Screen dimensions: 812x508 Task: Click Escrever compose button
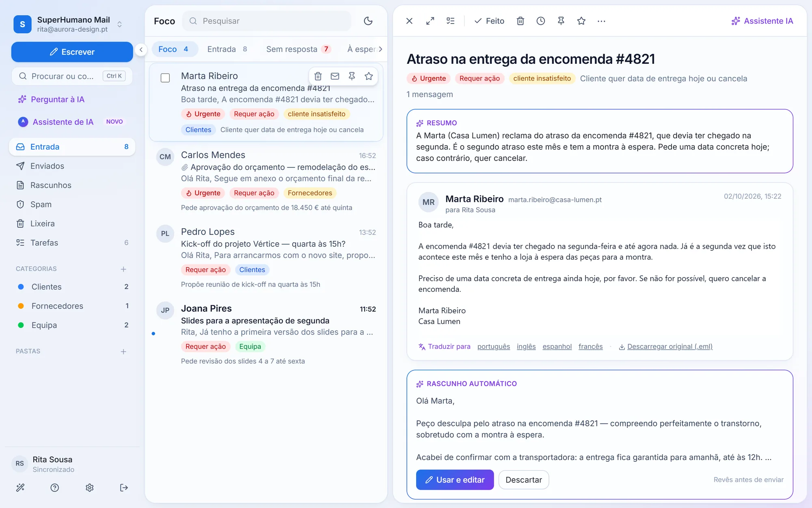pos(72,52)
